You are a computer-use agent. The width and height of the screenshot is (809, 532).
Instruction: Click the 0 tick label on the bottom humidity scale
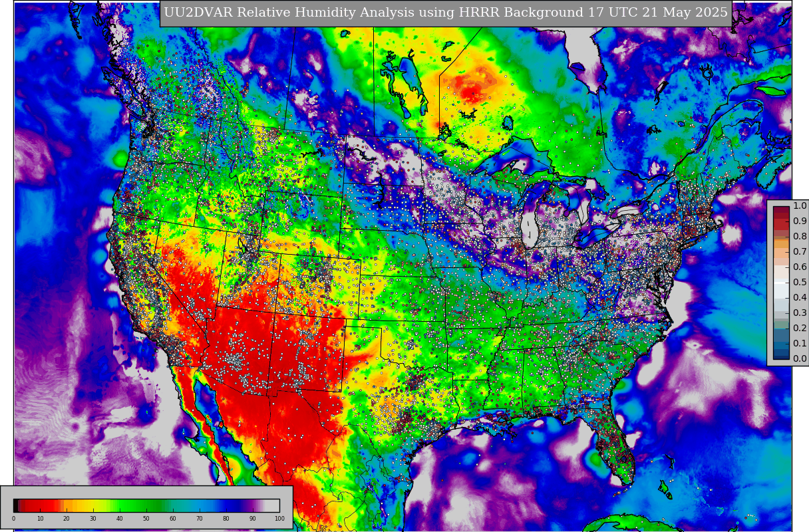[x=13, y=519]
